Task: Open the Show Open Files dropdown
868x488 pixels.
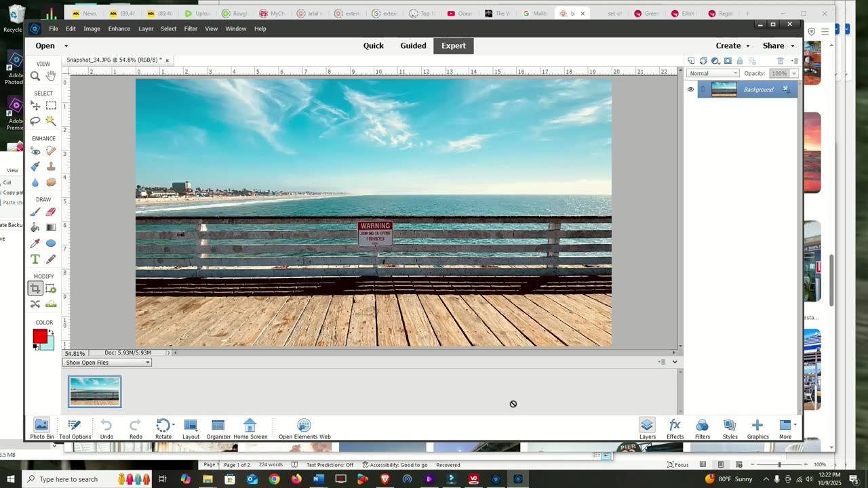Action: click(107, 363)
